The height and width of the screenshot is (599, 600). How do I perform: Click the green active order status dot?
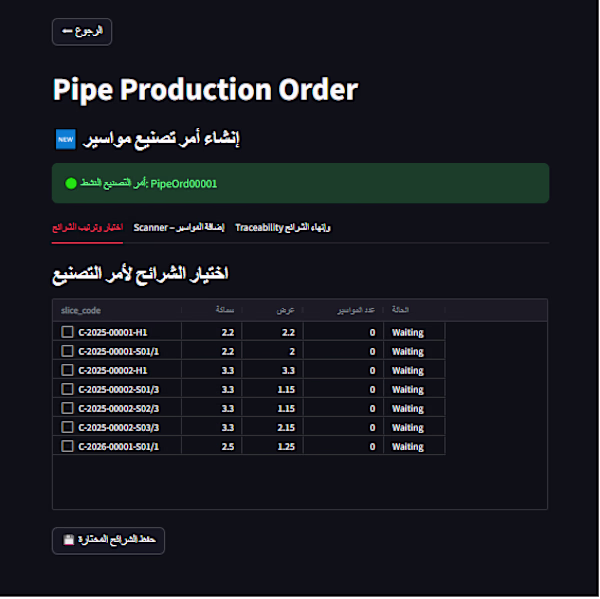pyautogui.click(x=71, y=183)
